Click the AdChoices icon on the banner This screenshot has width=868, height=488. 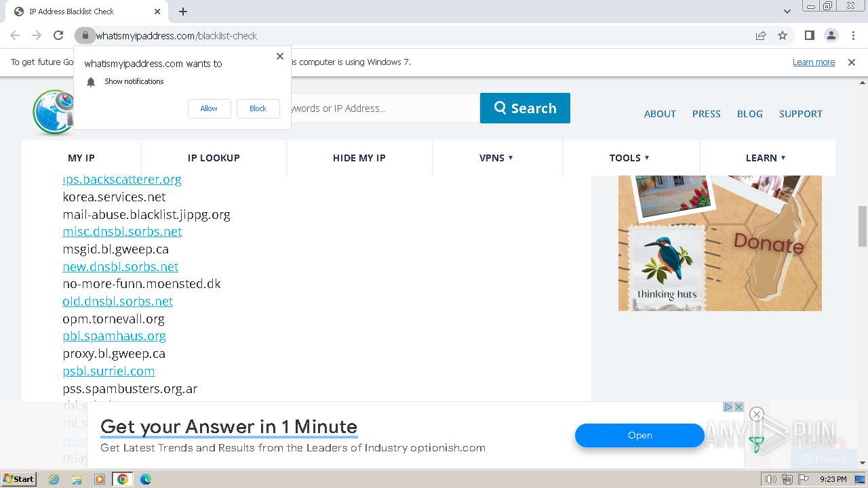pos(728,407)
